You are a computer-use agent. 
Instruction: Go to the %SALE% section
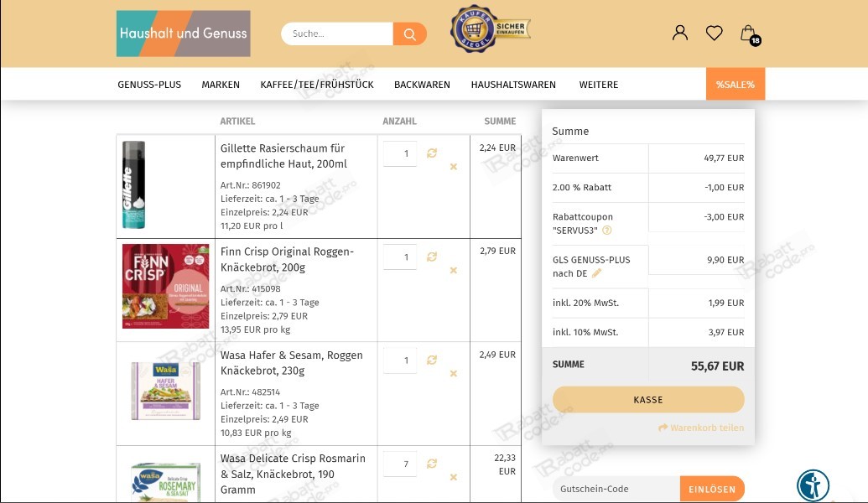[x=735, y=84]
